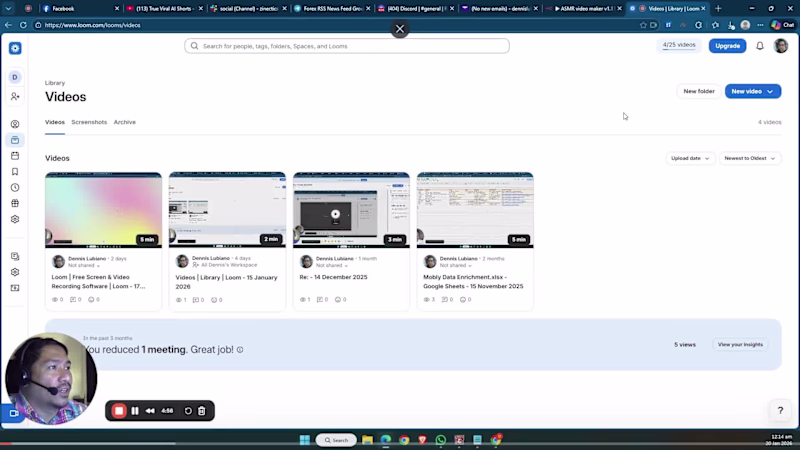Switch to the Screenshots tab

coord(89,122)
